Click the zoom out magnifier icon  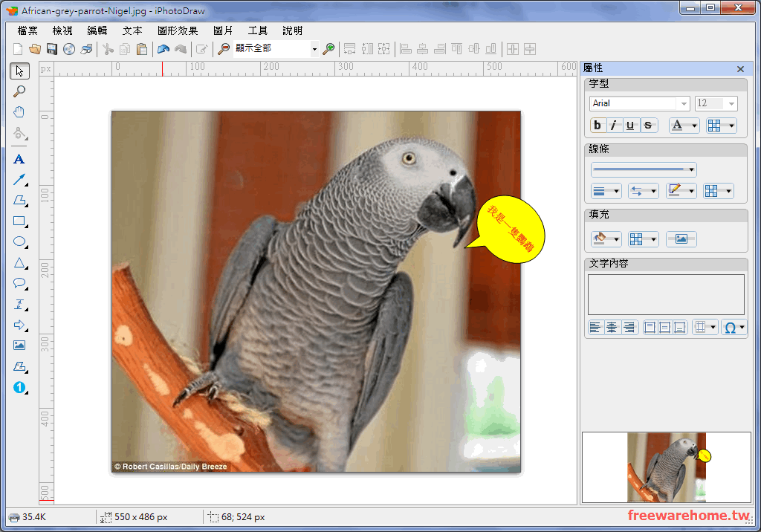224,49
